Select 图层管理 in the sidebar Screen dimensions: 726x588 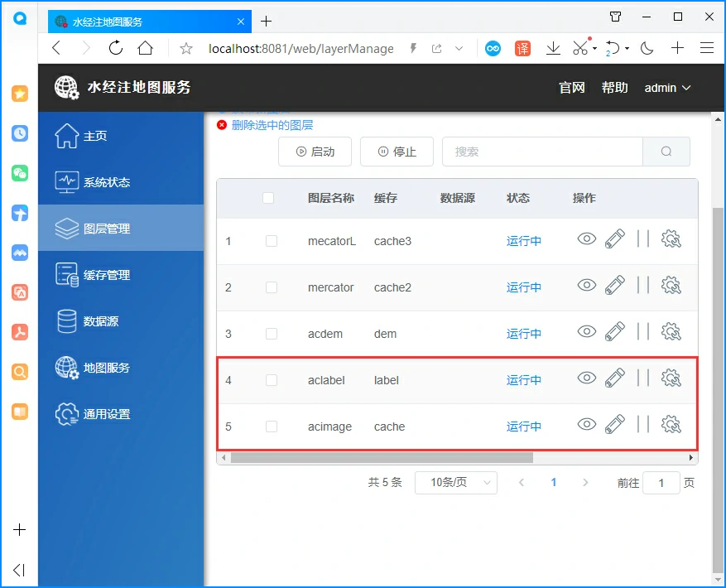(x=121, y=228)
